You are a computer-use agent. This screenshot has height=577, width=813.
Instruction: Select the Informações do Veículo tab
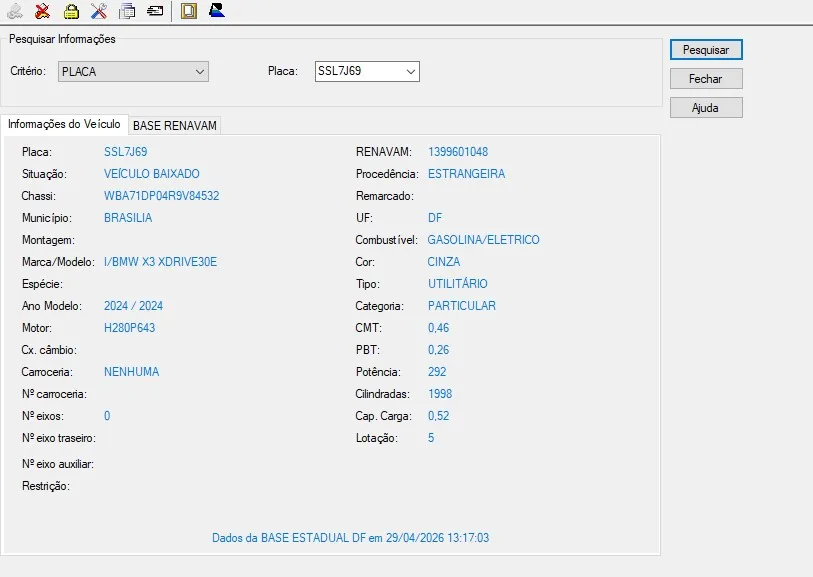64,124
